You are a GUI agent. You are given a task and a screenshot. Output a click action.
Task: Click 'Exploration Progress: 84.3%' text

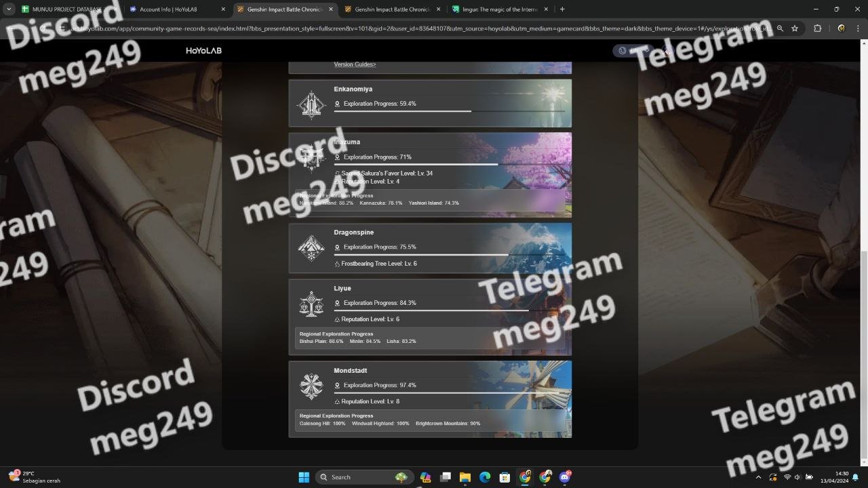380,303
